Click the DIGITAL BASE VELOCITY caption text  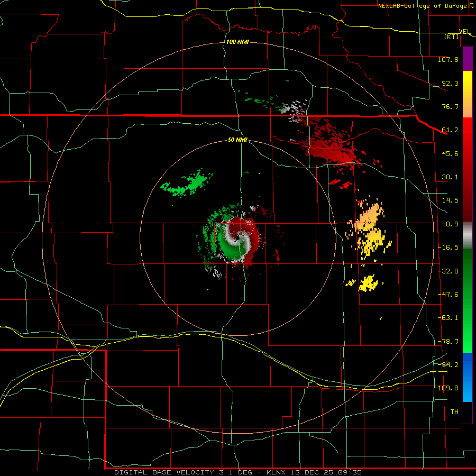(164, 472)
